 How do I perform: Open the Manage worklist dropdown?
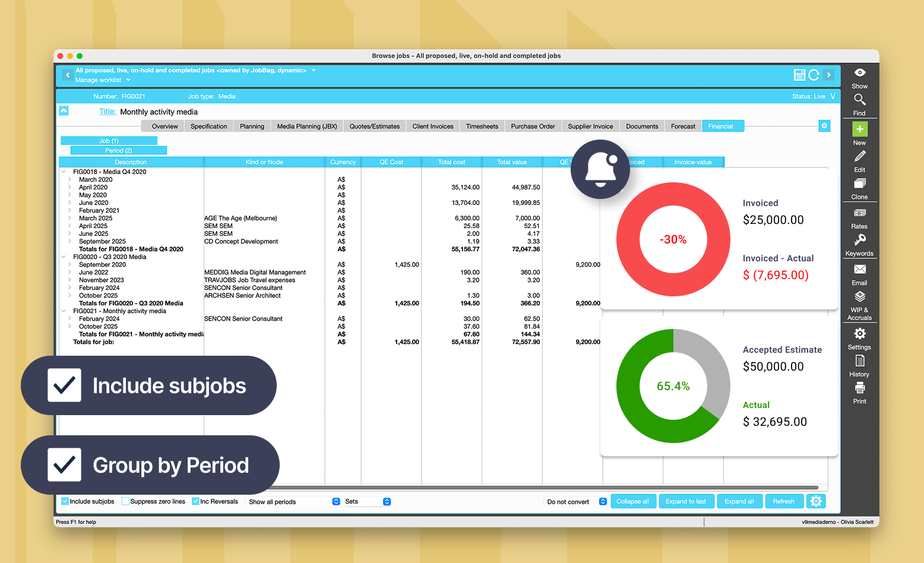[x=103, y=80]
